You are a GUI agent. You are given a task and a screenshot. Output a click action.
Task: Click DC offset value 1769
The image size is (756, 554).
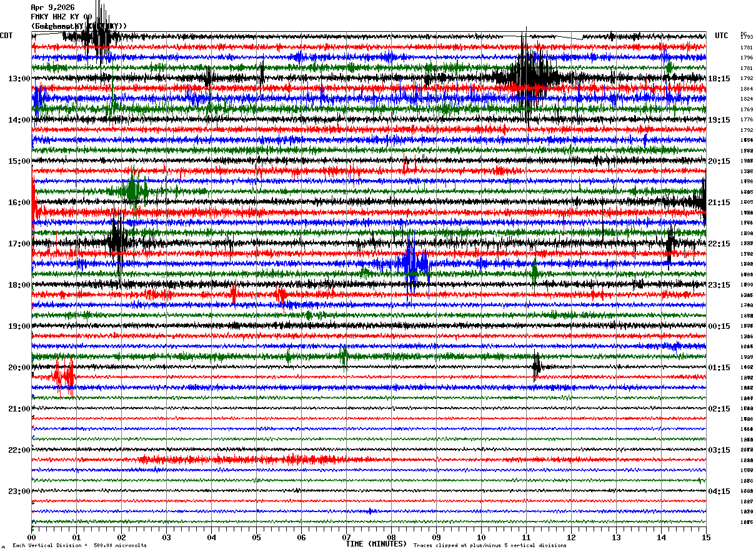point(747,109)
